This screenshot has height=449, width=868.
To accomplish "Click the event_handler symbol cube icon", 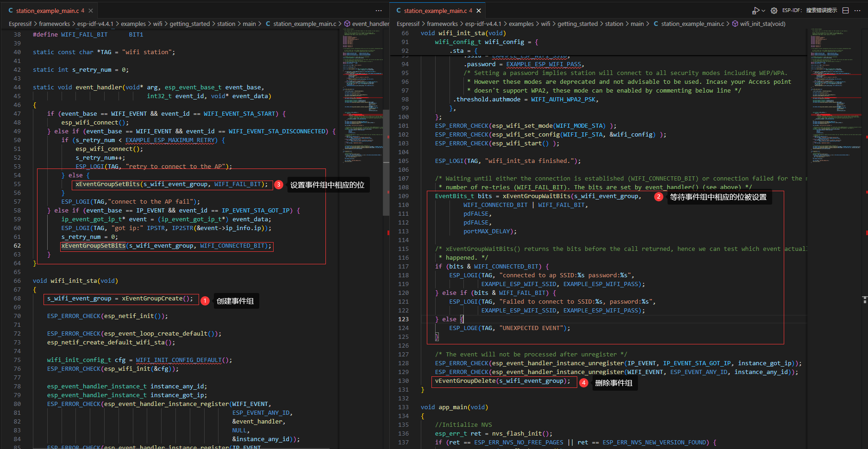I will 347,24.
